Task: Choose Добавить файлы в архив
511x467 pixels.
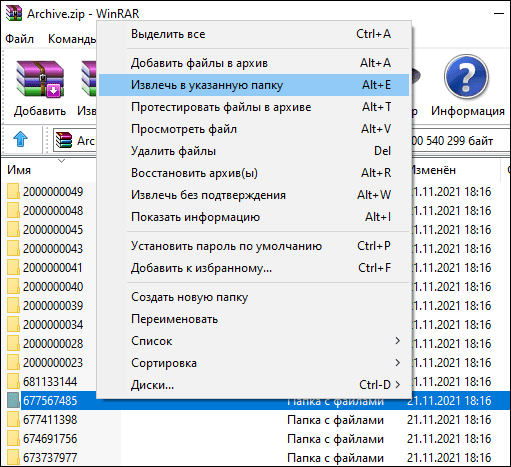Action: [254, 63]
